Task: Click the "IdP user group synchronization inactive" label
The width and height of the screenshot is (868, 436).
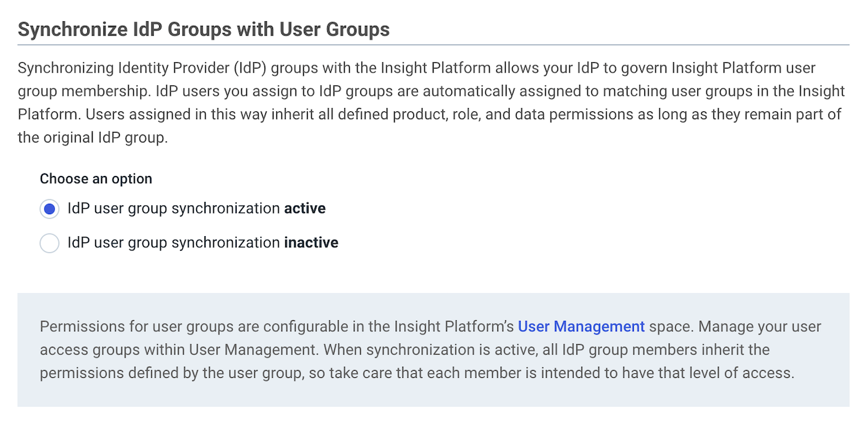Action: pos(175,243)
